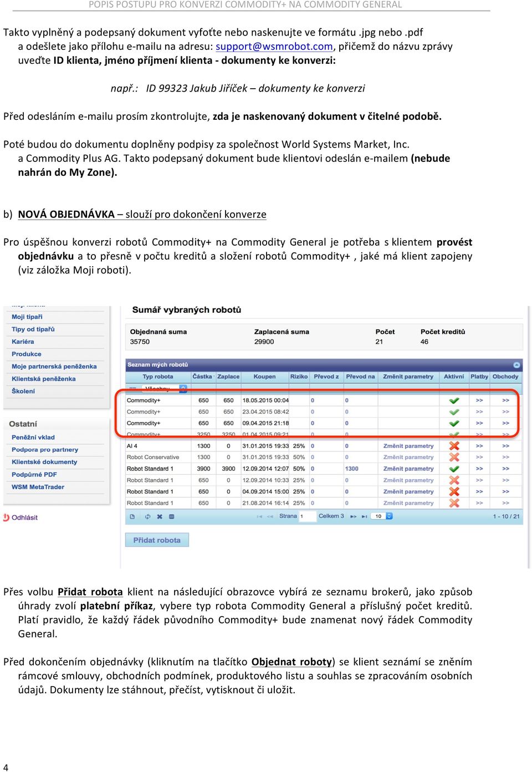Image resolution: width=532 pixels, height=772 pixels.
Task: Open Školení in the sidebar menu
Action: click(23, 391)
